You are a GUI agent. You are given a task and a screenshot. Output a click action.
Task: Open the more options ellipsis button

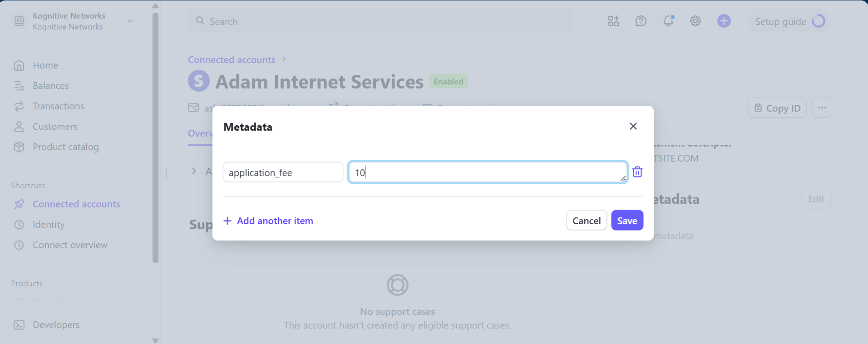click(822, 108)
